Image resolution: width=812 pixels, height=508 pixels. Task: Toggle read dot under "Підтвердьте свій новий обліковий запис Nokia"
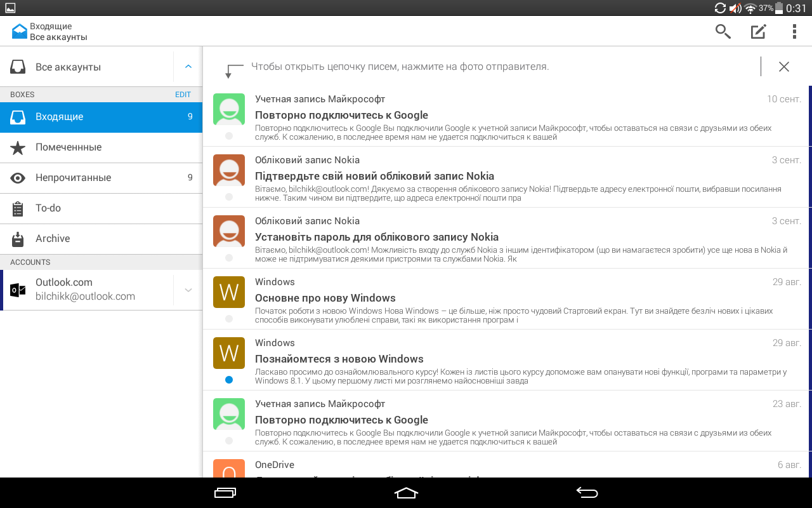tap(229, 197)
